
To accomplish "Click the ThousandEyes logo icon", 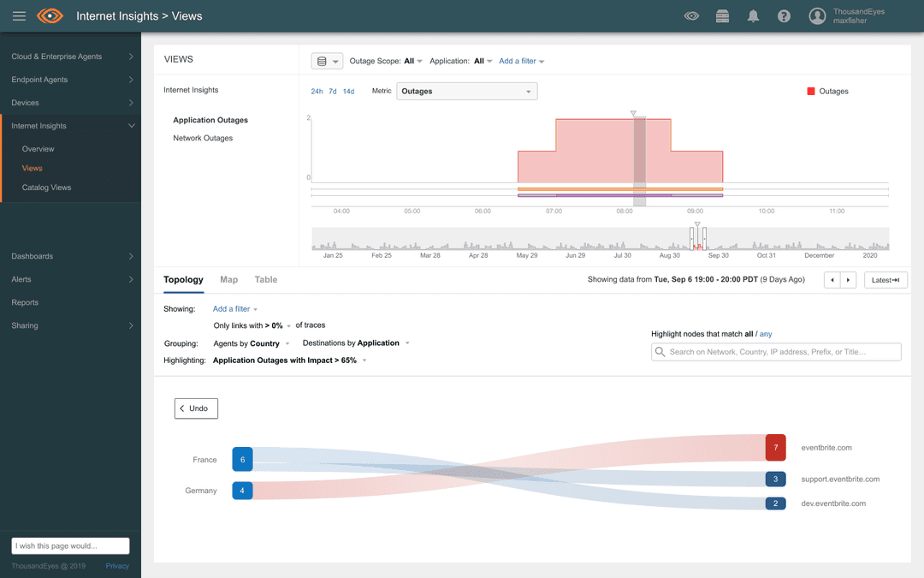I will (x=50, y=16).
